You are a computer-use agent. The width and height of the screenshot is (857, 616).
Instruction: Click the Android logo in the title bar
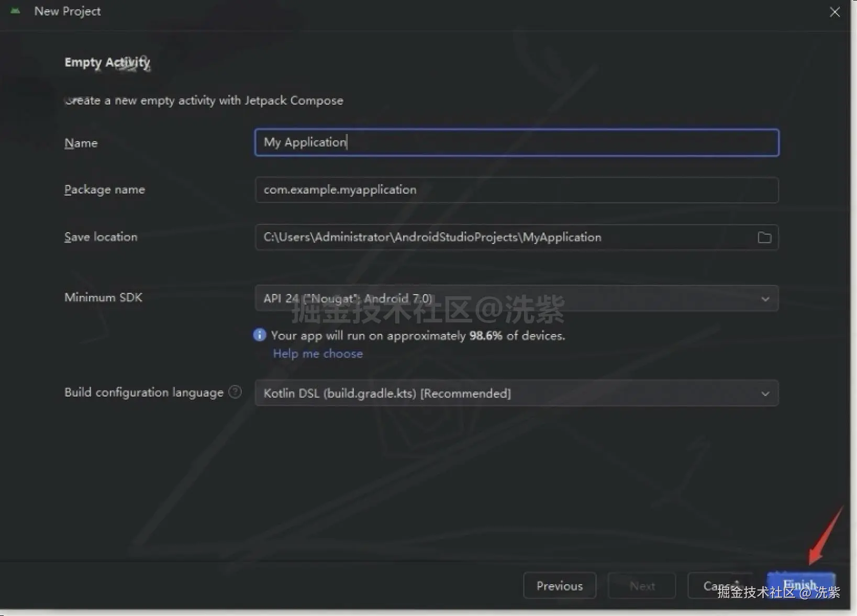[x=15, y=10]
